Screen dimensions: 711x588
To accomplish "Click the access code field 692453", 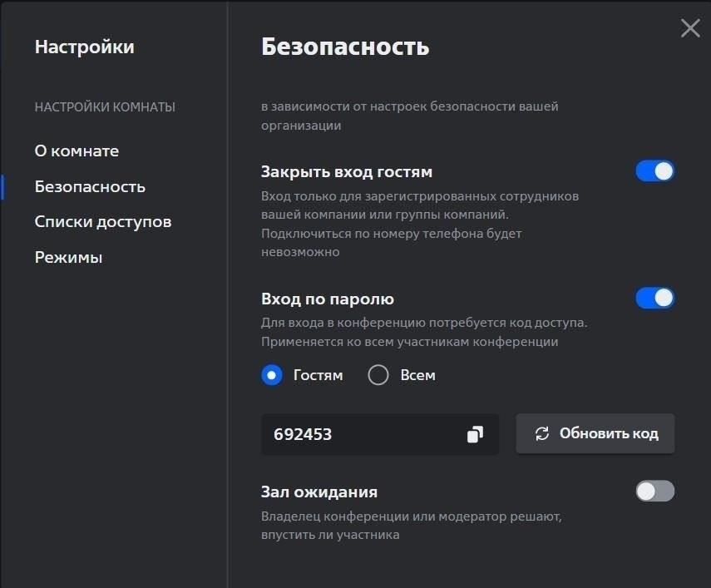I will point(380,434).
